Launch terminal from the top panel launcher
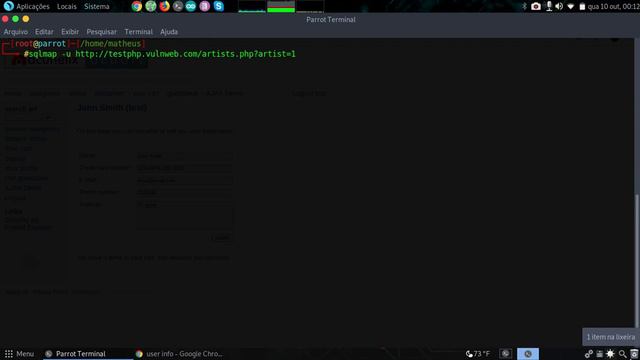Screen dimensions: 640x360 coord(178,6)
